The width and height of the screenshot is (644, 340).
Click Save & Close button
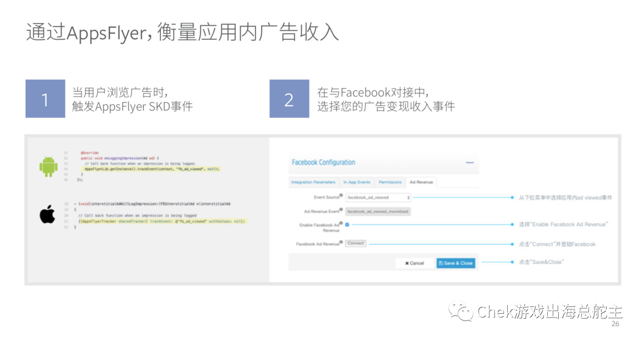(456, 263)
